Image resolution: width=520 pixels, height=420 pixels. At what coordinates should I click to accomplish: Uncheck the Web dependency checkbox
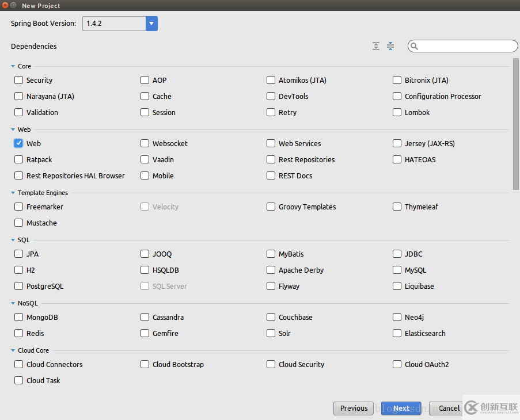pyautogui.click(x=19, y=143)
